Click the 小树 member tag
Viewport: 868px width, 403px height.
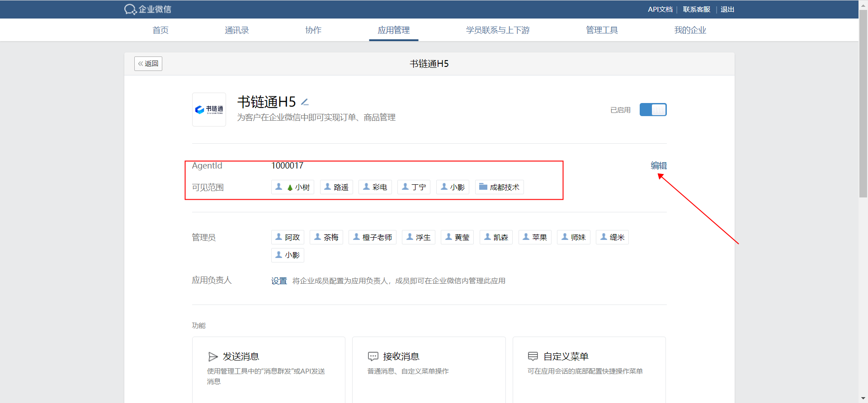pos(293,187)
